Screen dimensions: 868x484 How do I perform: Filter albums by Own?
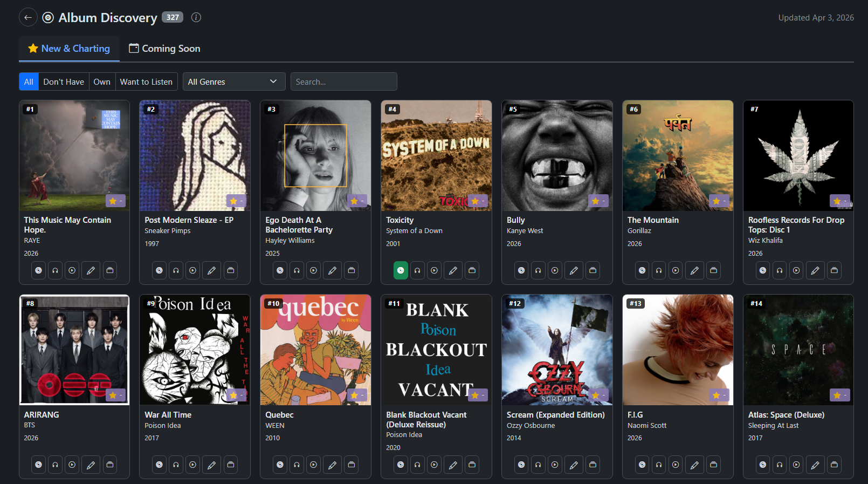102,81
